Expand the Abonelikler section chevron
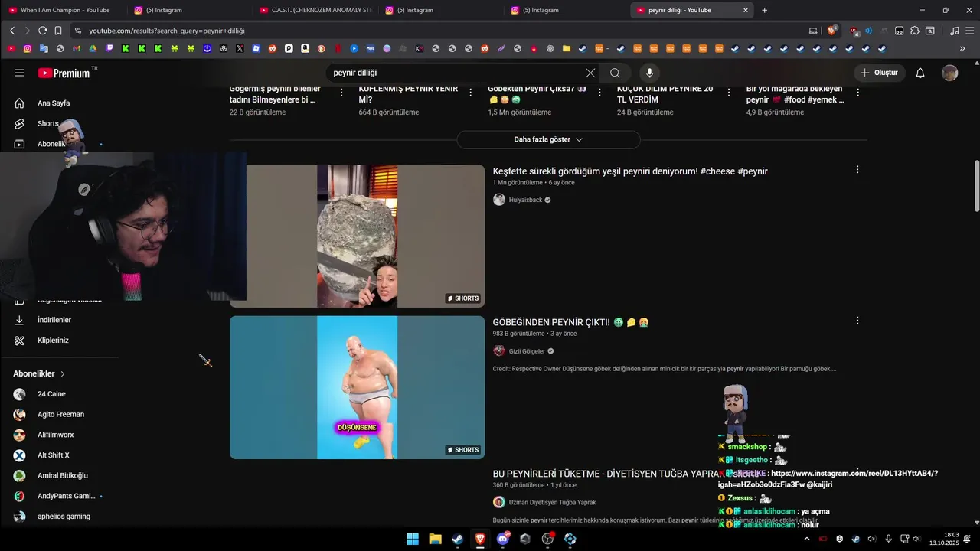980x551 pixels. pos(63,374)
